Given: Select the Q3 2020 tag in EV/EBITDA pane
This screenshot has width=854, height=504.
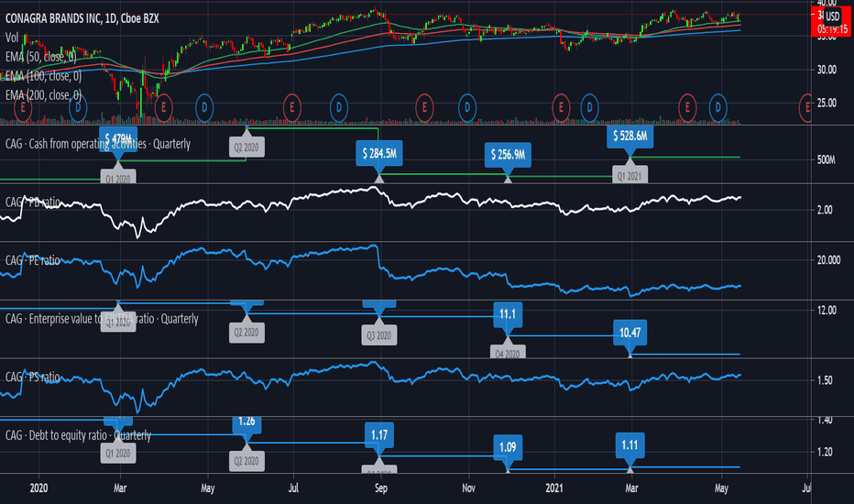Looking at the screenshot, I should click(x=379, y=335).
